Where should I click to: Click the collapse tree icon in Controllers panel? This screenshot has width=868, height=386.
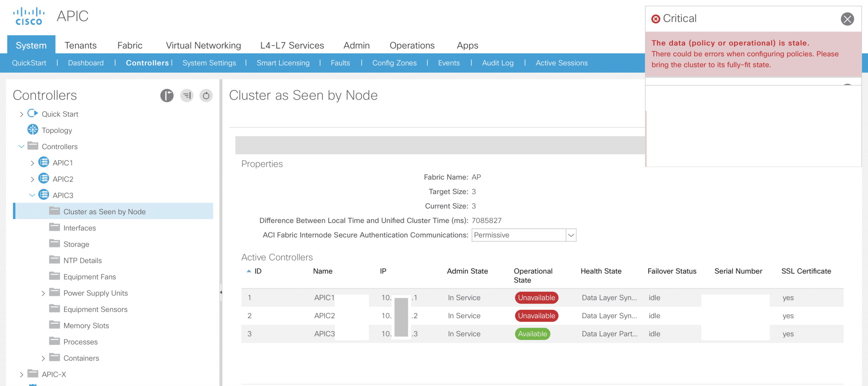(187, 96)
